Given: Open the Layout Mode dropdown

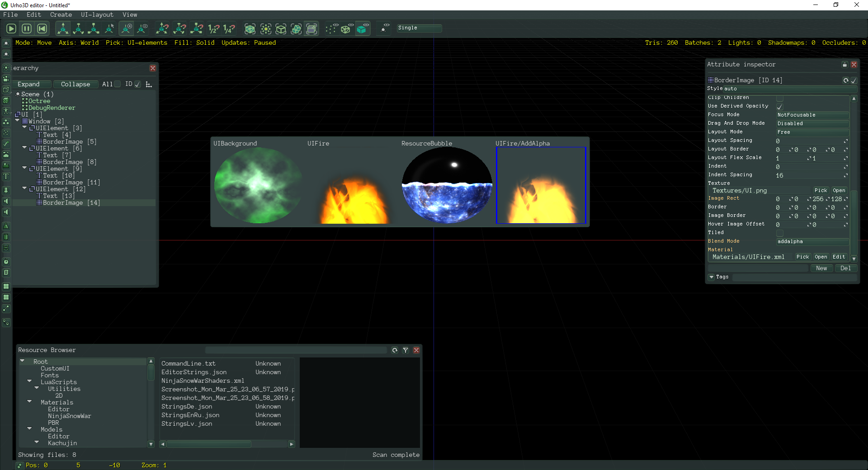Looking at the screenshot, I should [x=812, y=132].
